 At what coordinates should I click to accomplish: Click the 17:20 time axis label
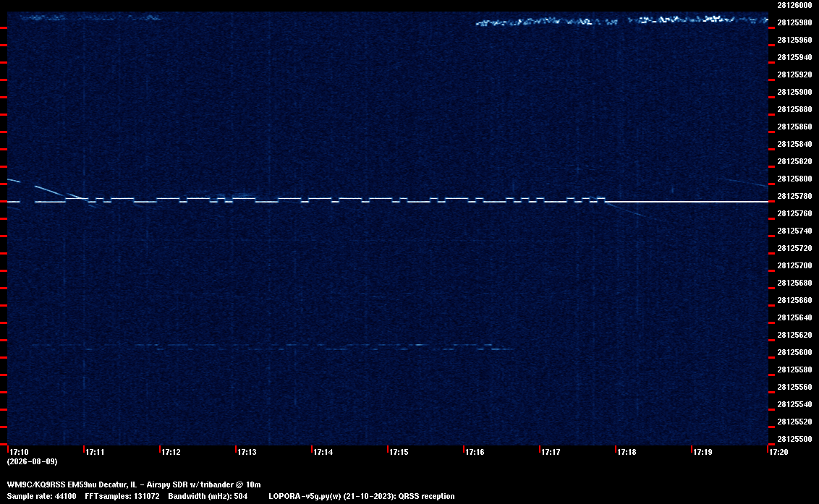coord(778,452)
